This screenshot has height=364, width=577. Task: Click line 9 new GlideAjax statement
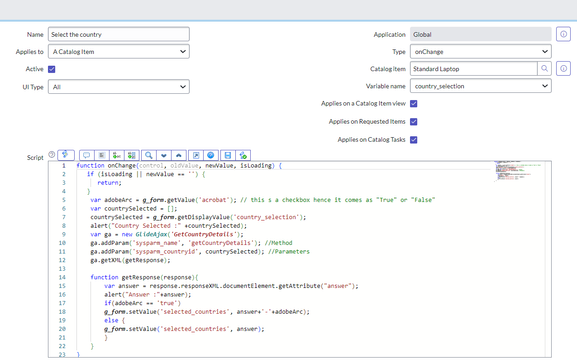167,234
